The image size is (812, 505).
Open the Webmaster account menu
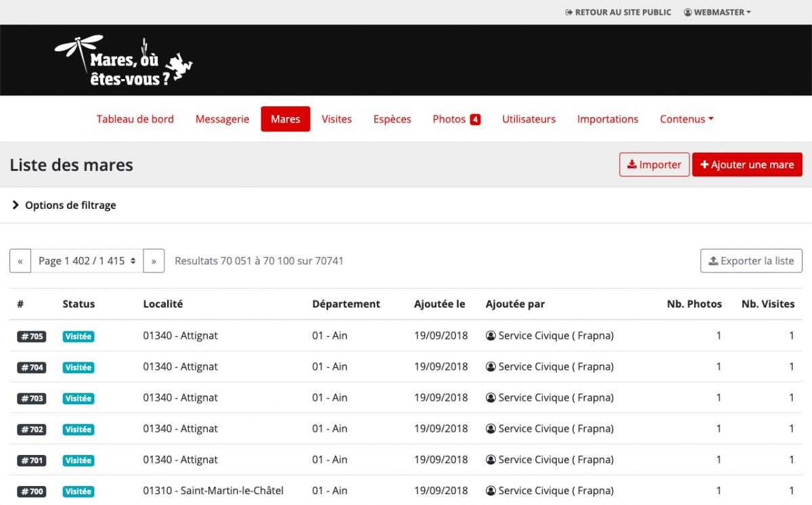[x=717, y=12]
